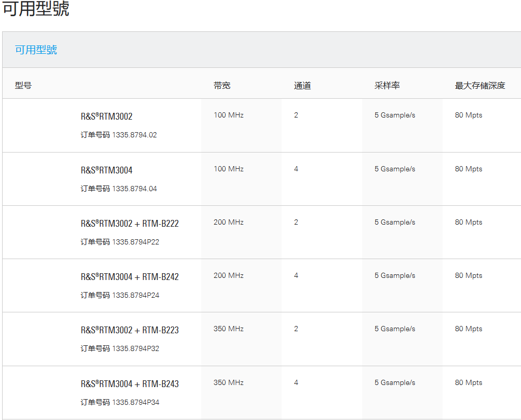Open the RTM3002 + RTM-B223 model
Screen dimensions: 521x420
tap(130, 330)
